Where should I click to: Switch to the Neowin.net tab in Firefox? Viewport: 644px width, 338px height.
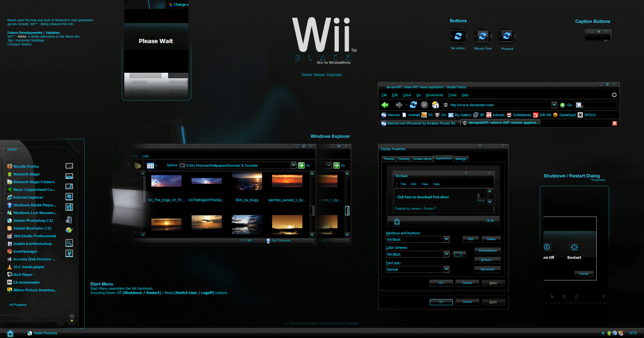[420, 123]
